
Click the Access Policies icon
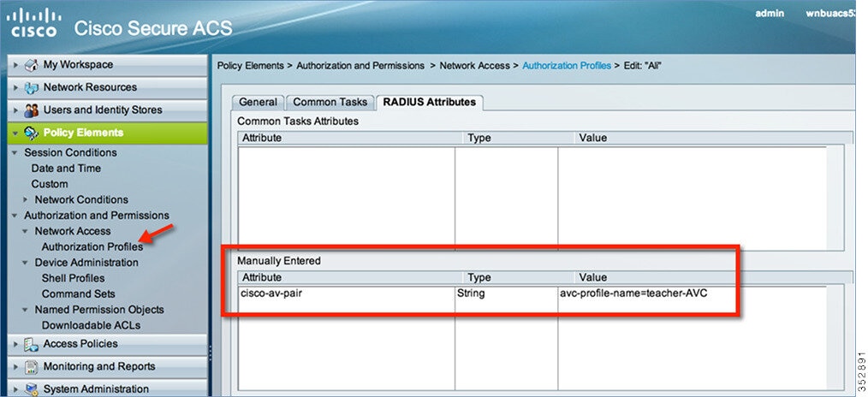click(x=32, y=344)
